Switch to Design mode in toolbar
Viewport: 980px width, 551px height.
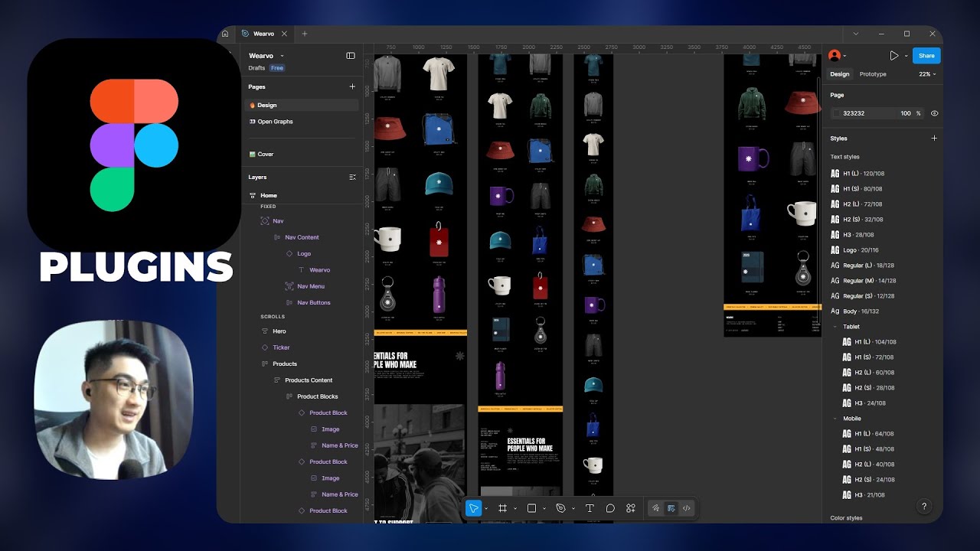(x=671, y=508)
